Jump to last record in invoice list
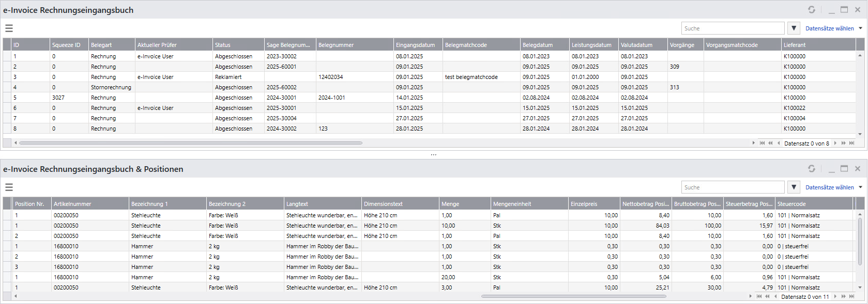 [x=851, y=143]
